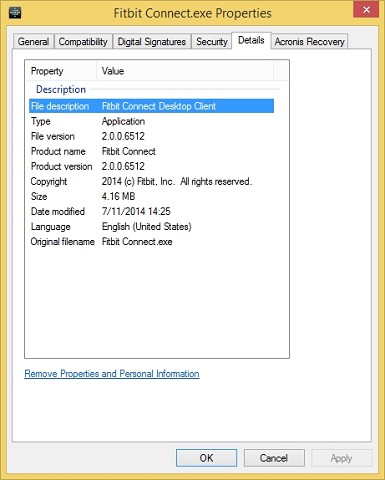The image size is (385, 480).
Task: Open the Acronis Recovery tab
Action: (309, 42)
